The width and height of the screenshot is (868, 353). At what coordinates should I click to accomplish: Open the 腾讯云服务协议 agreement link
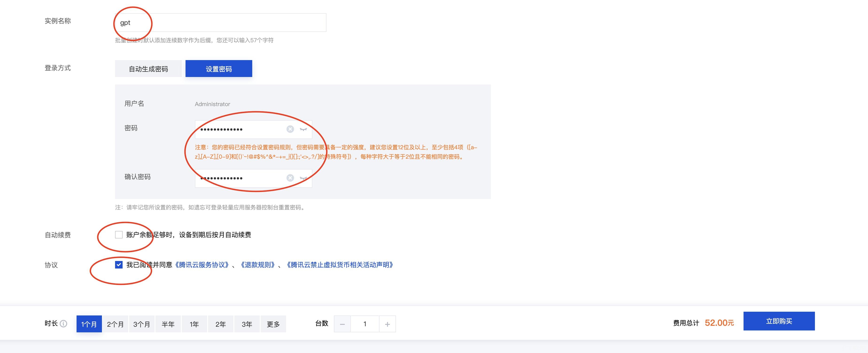(x=202, y=265)
